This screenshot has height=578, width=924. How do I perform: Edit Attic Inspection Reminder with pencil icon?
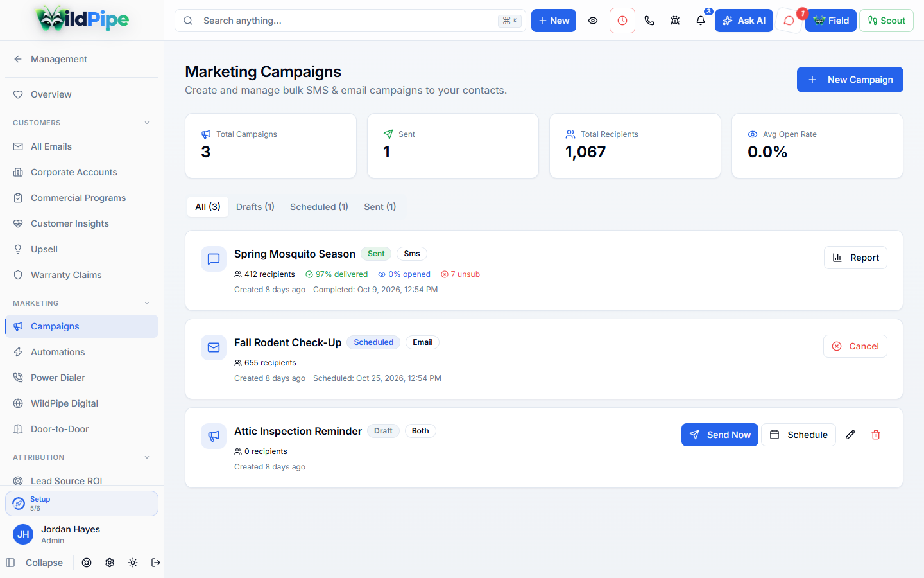[x=850, y=435]
